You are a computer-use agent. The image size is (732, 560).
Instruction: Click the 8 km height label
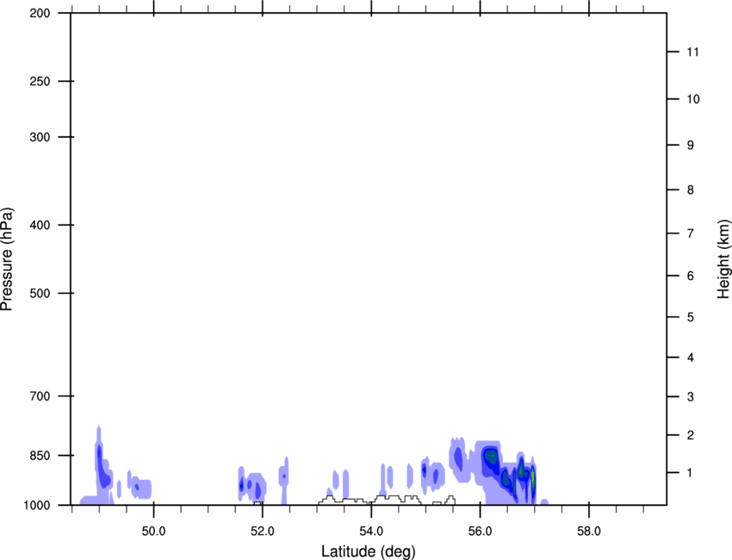click(x=691, y=190)
